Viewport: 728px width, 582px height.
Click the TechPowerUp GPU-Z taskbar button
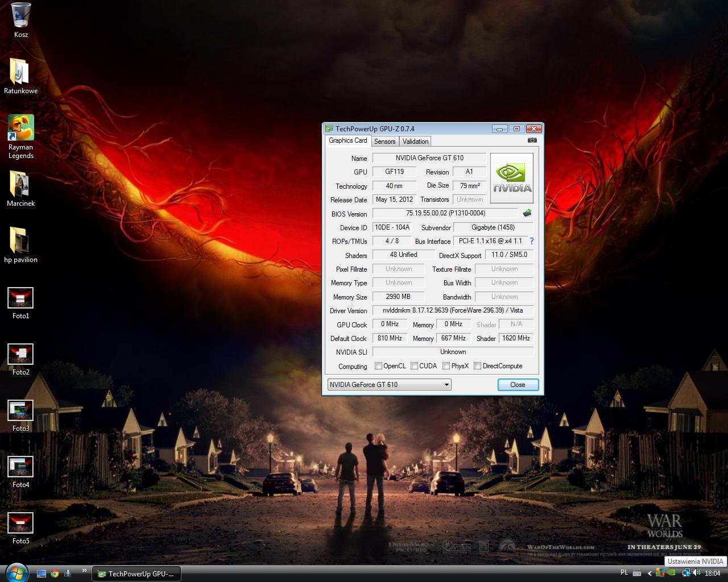[136, 573]
